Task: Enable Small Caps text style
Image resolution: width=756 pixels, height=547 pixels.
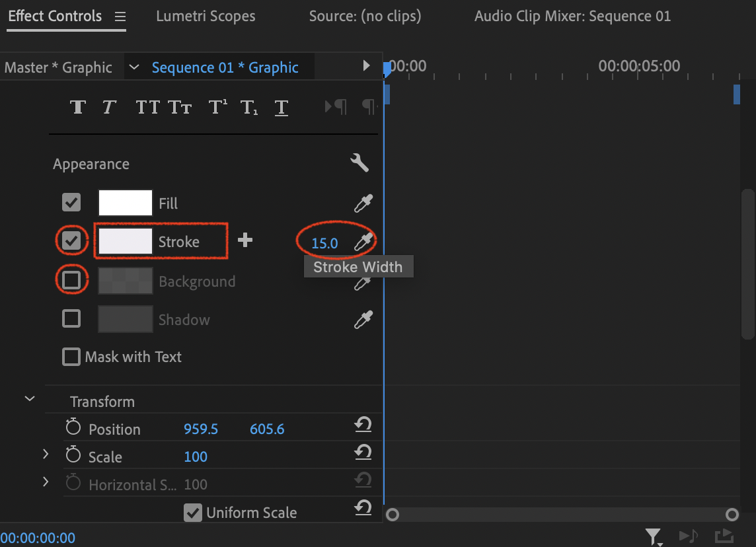Action: [x=180, y=107]
